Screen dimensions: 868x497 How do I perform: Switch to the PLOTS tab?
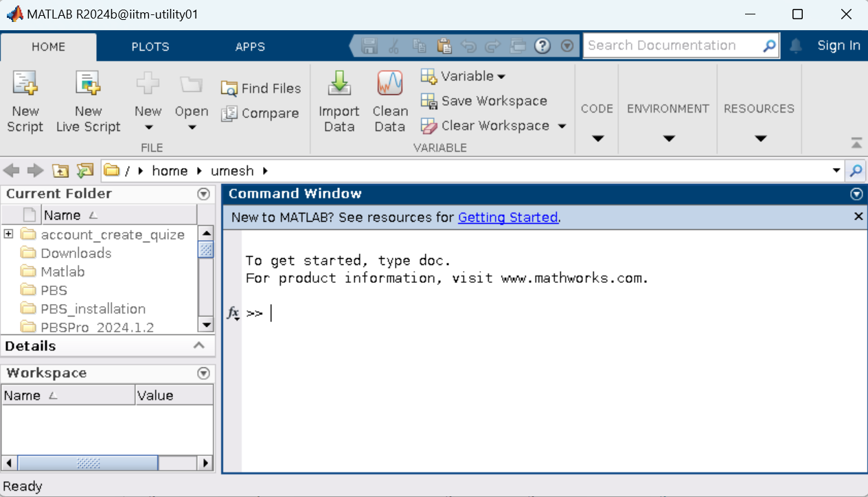[150, 47]
